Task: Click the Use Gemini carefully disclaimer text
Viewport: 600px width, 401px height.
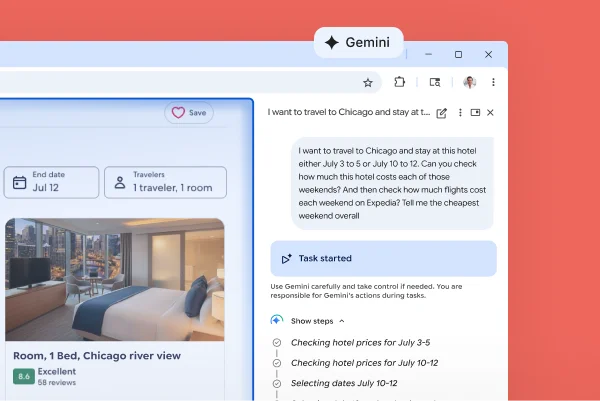Action: click(366, 291)
